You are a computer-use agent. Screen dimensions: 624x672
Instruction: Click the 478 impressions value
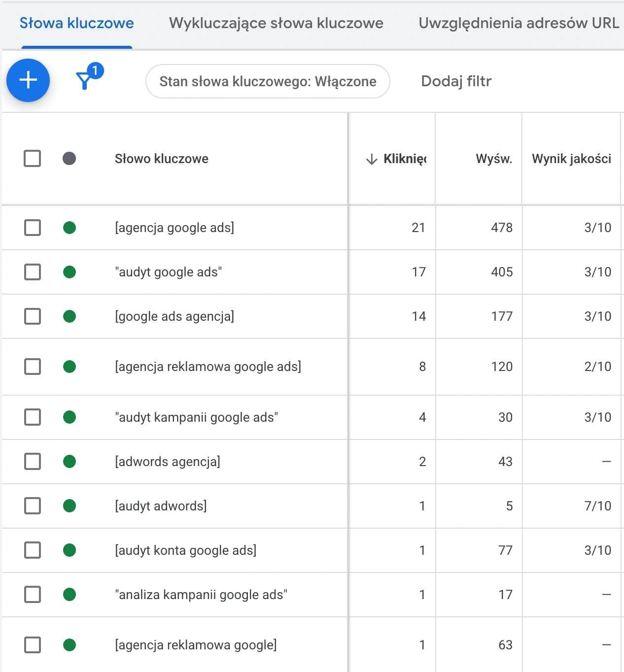coord(502,228)
